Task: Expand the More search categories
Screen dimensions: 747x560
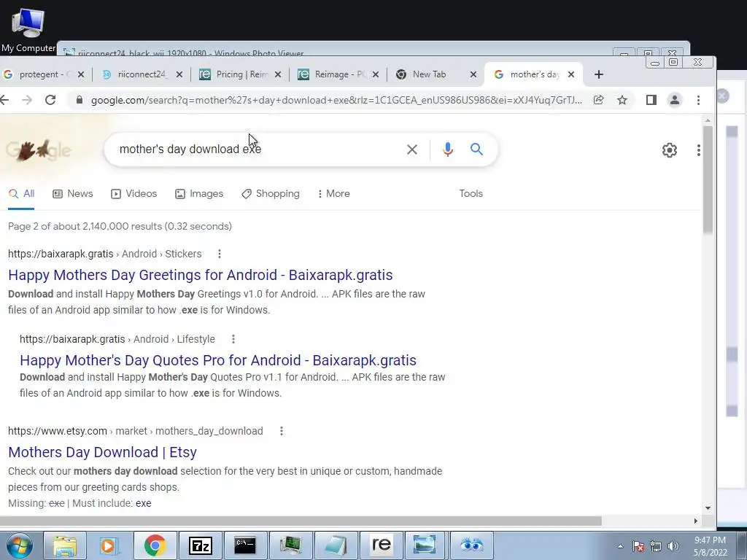Action: 334,194
